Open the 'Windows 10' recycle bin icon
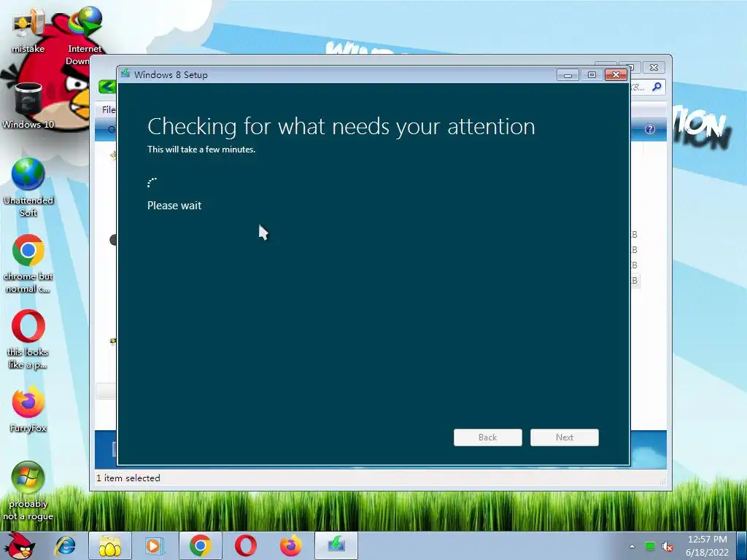Screen dimensions: 747x560 28,106
